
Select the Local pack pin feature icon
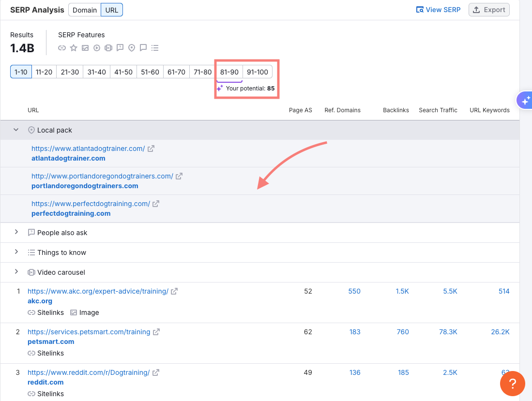132,47
